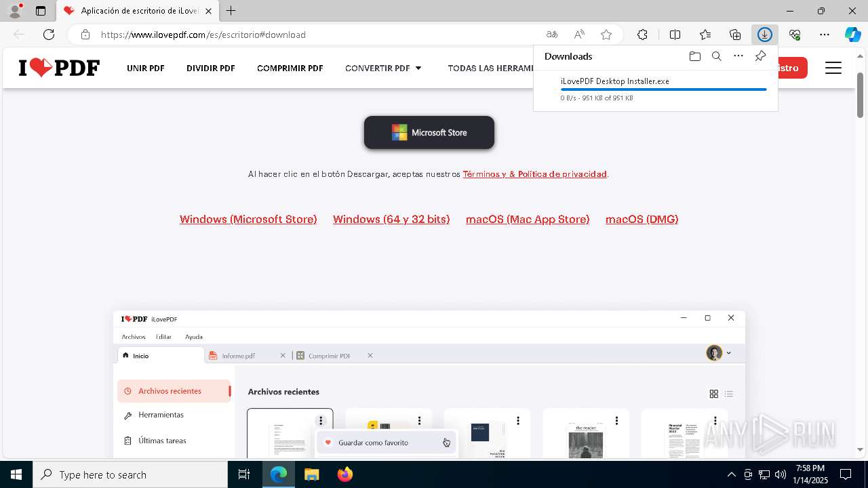
Task: Click Windows (64 y 32 bits) link
Action: (391, 219)
